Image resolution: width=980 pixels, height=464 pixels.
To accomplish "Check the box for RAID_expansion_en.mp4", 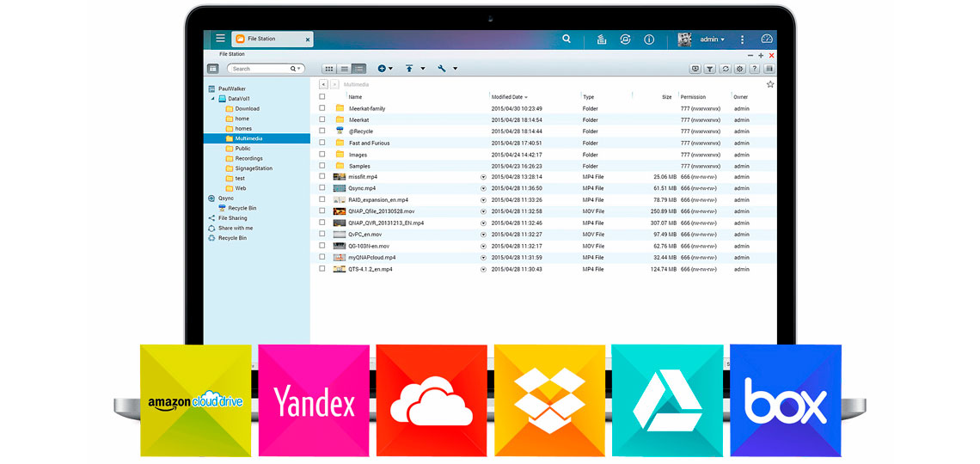I will [x=322, y=200].
